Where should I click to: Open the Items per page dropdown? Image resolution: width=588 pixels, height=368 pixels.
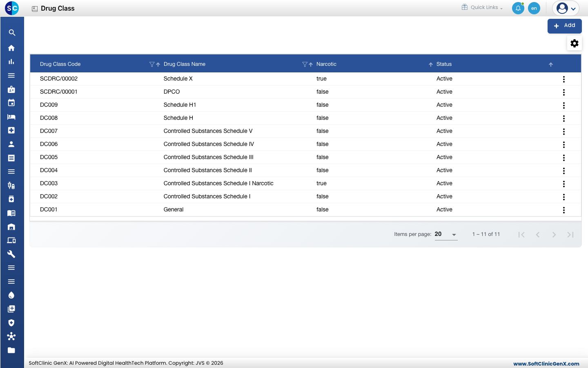(x=446, y=234)
